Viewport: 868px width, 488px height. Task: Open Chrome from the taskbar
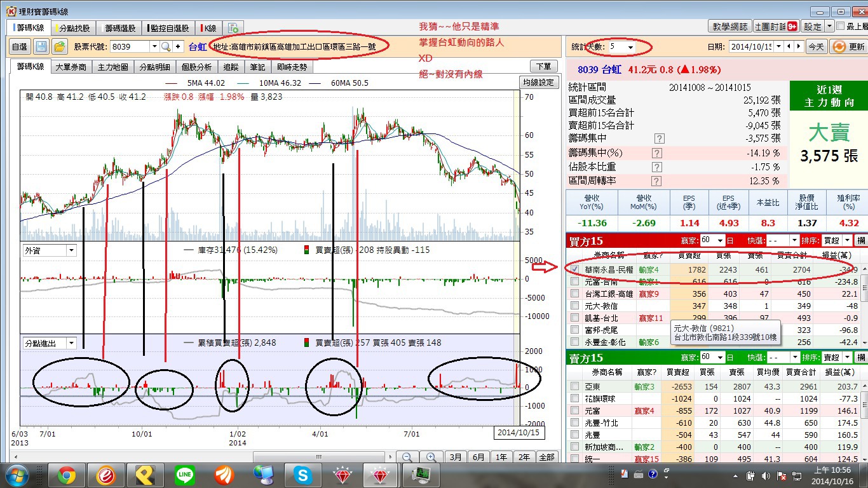point(67,475)
